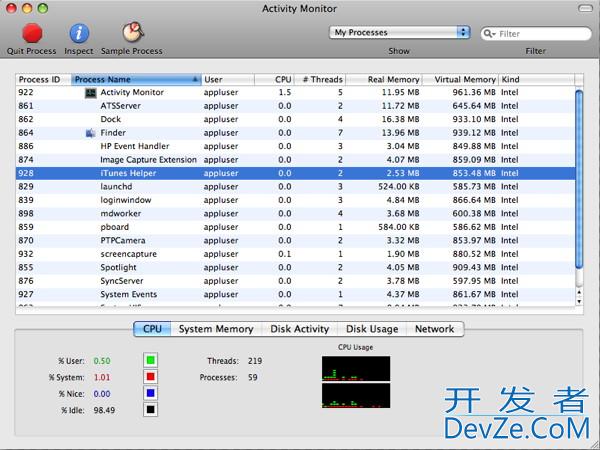The image size is (600, 450).
Task: Click the black % Idle color swatch
Action: pyautogui.click(x=151, y=409)
